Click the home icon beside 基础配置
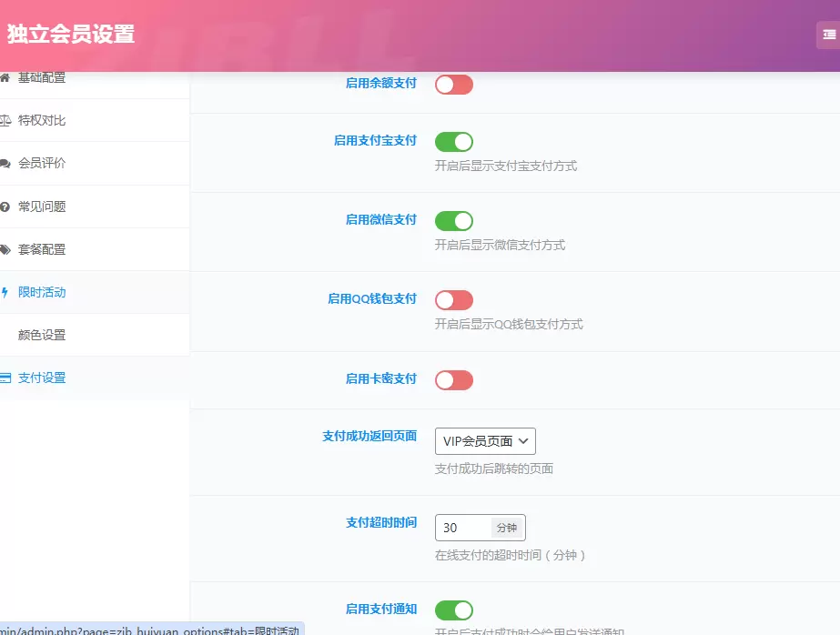The width and height of the screenshot is (840, 635). 5,77
